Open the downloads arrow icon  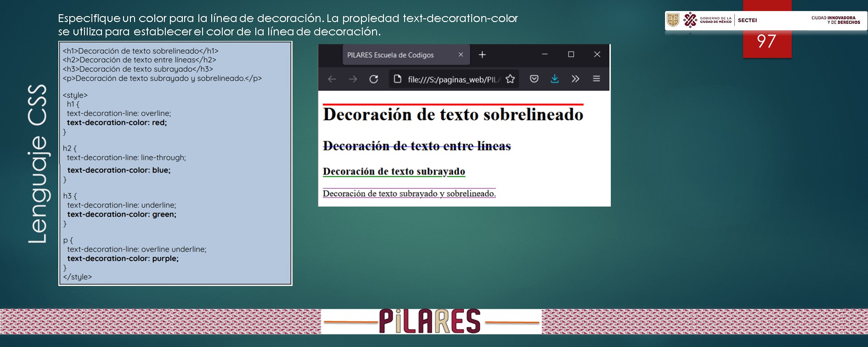coord(555,79)
